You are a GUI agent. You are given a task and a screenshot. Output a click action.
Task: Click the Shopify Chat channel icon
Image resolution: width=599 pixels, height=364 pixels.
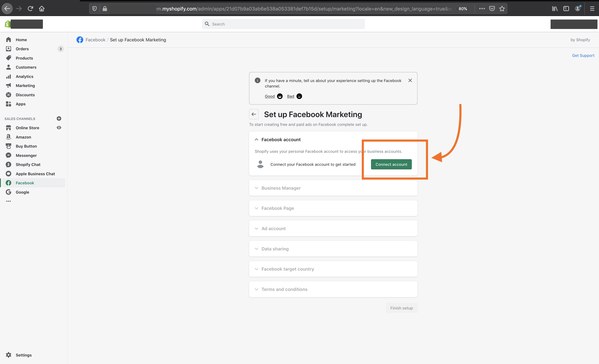pyautogui.click(x=9, y=165)
